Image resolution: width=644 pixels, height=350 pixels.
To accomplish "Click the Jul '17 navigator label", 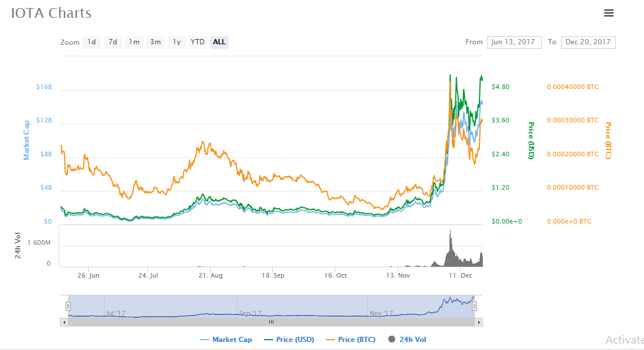I will coord(116,313).
